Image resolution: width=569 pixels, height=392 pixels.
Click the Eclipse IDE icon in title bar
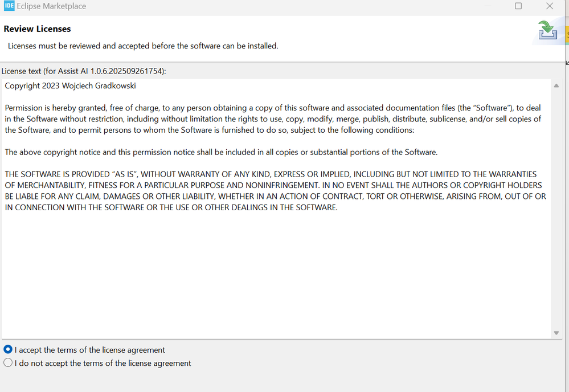tap(9, 6)
